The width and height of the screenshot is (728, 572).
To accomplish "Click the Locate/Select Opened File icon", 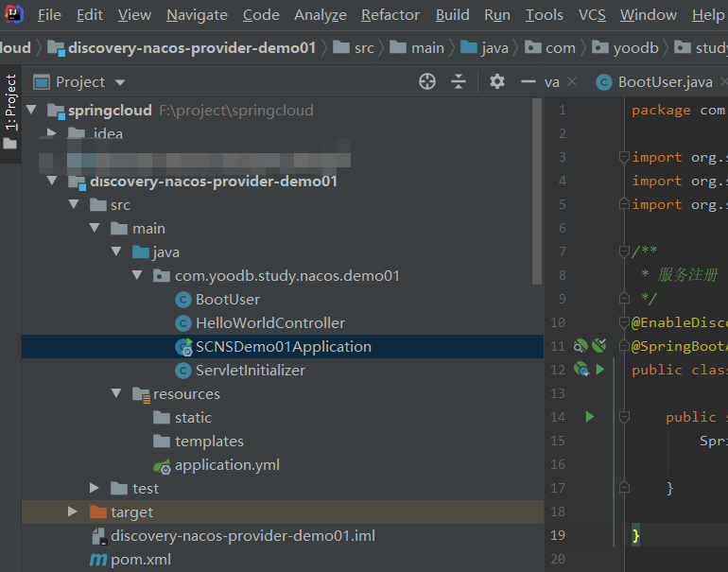I will point(426,81).
